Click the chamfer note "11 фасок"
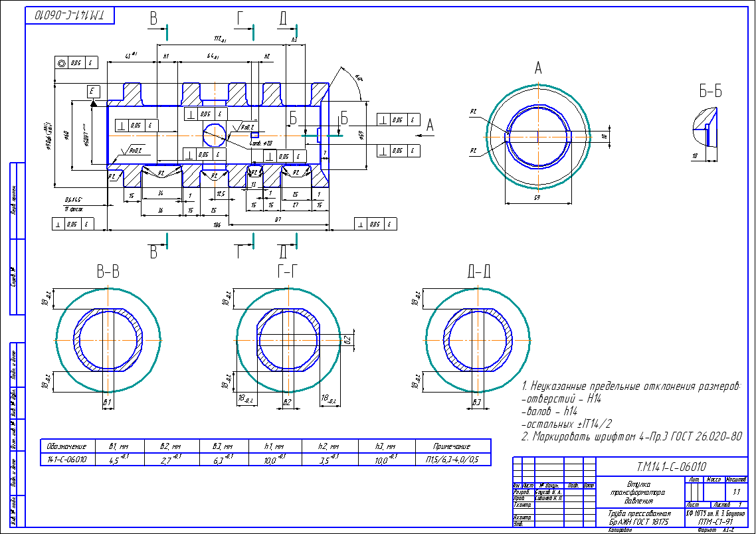Screen dimensions: 756x534 pyautogui.click(x=73, y=209)
